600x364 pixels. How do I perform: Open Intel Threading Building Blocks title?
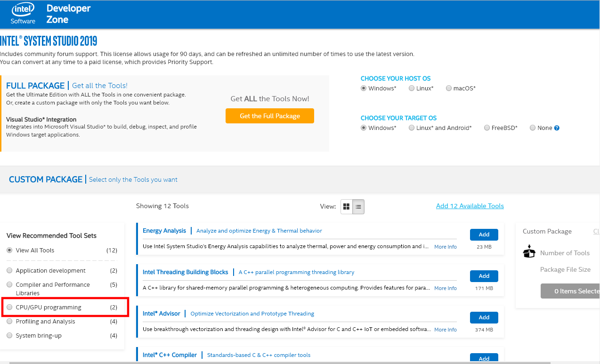tap(186, 272)
